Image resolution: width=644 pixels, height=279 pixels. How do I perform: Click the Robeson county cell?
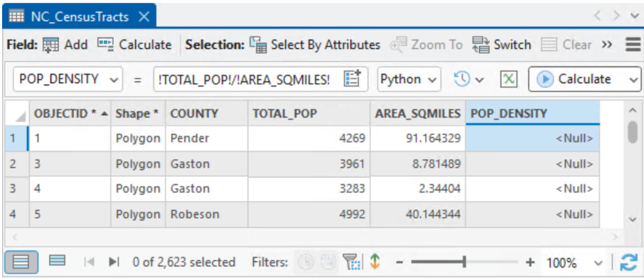[x=207, y=214]
